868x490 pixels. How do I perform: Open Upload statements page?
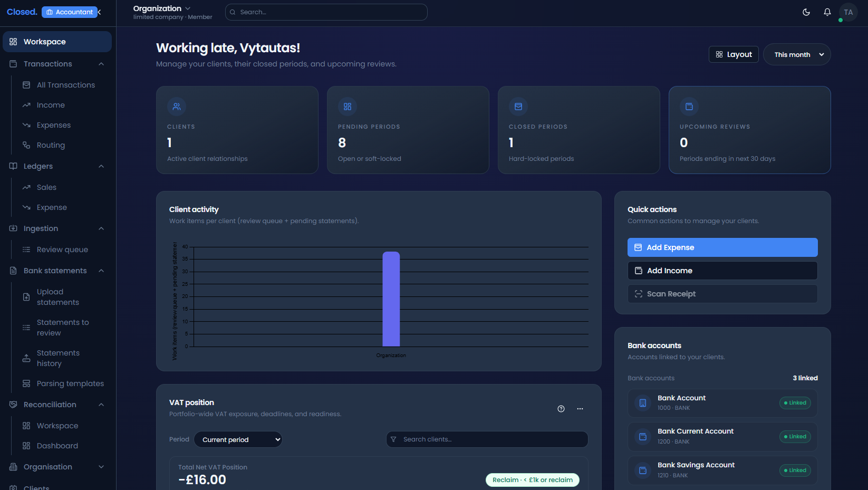[x=58, y=297]
